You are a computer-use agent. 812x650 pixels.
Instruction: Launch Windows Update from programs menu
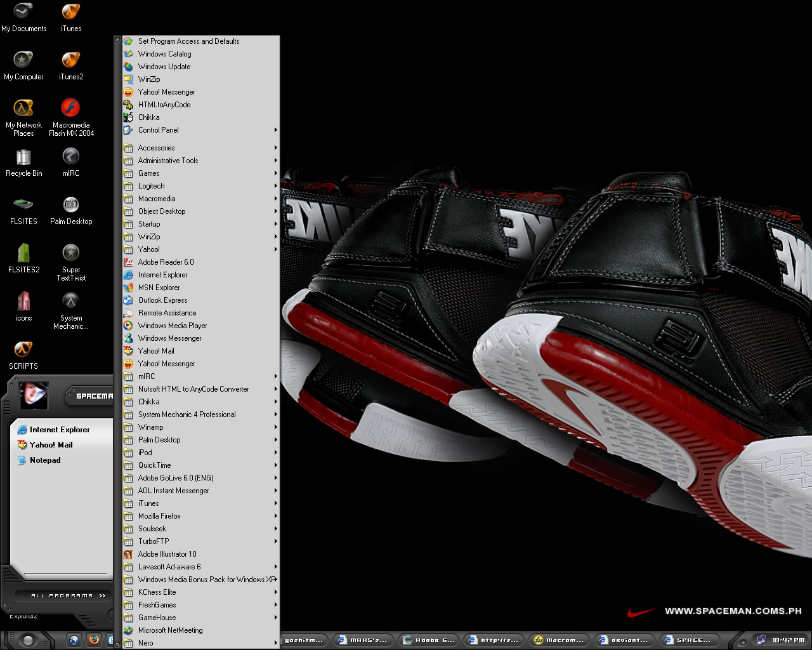pyautogui.click(x=200, y=67)
